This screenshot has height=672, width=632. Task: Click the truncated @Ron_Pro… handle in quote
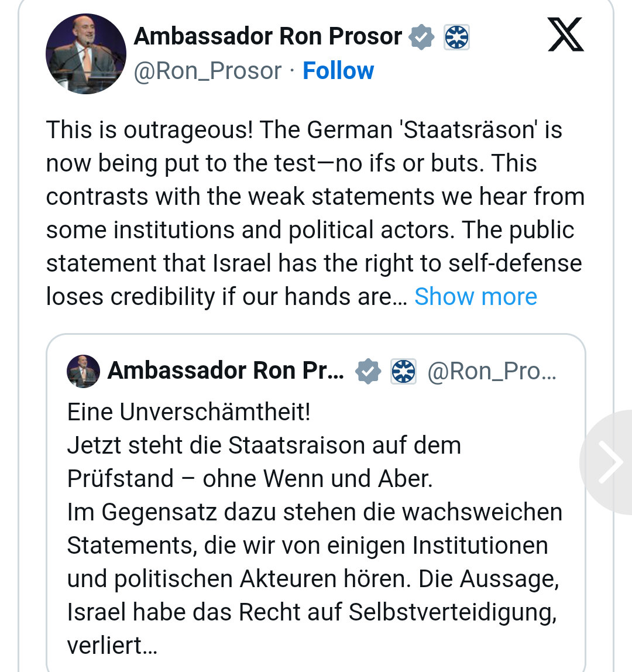tap(492, 371)
